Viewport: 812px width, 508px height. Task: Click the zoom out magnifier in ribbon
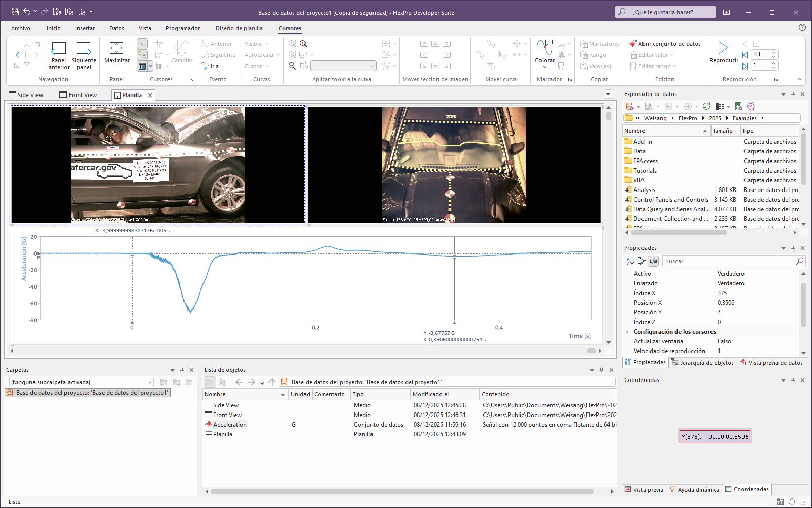pyautogui.click(x=292, y=66)
